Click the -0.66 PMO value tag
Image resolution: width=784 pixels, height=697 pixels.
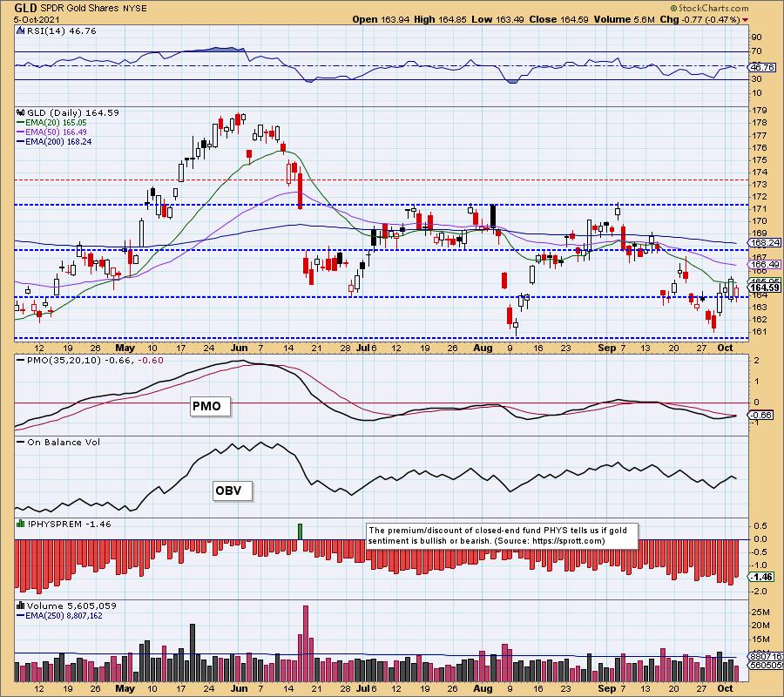point(761,415)
